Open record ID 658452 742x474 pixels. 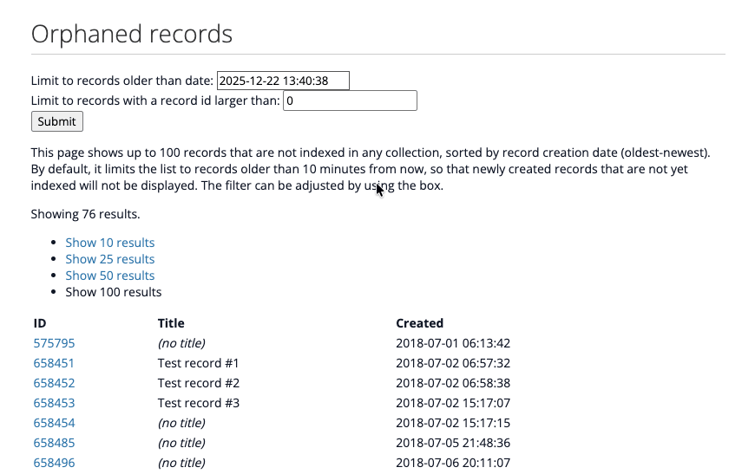coord(54,383)
